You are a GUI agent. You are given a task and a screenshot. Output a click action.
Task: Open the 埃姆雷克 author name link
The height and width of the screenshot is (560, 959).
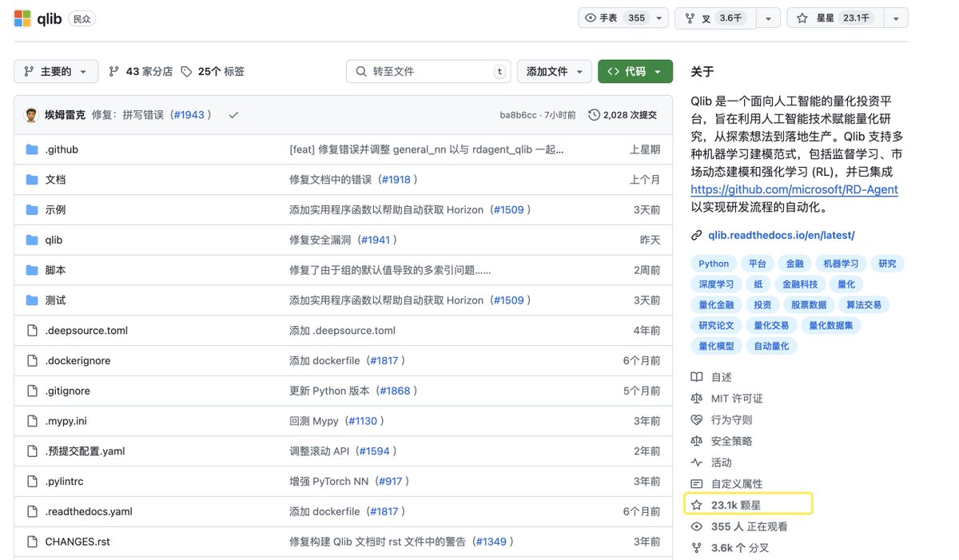(x=65, y=115)
